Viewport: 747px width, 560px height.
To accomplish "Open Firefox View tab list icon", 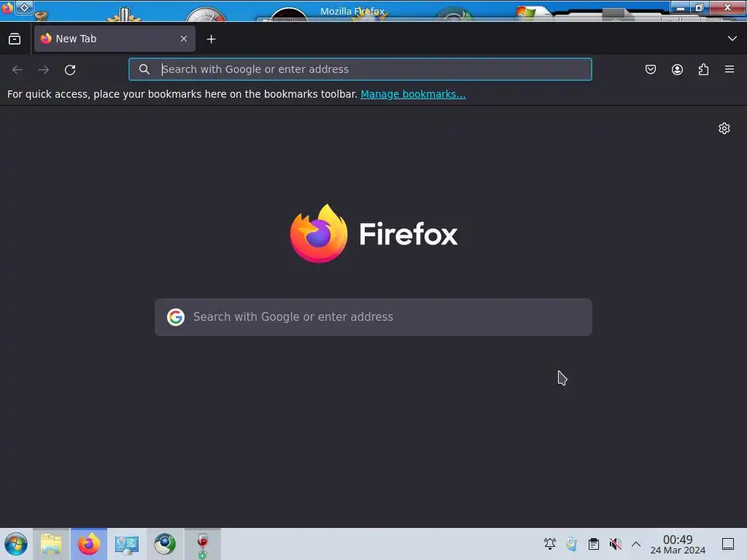I will [15, 39].
